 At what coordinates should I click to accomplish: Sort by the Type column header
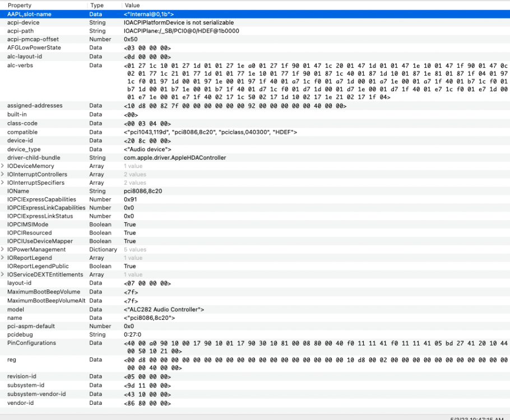[x=104, y=5]
